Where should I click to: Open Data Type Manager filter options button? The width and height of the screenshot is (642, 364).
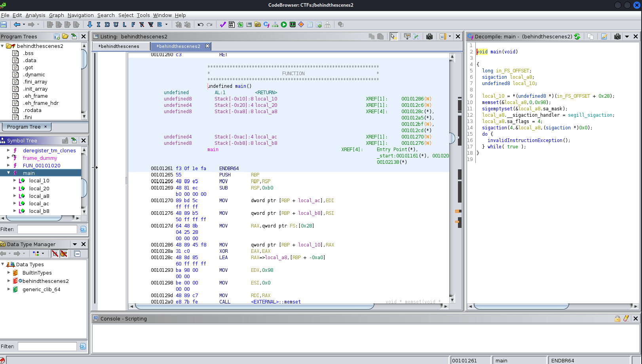[83, 346]
